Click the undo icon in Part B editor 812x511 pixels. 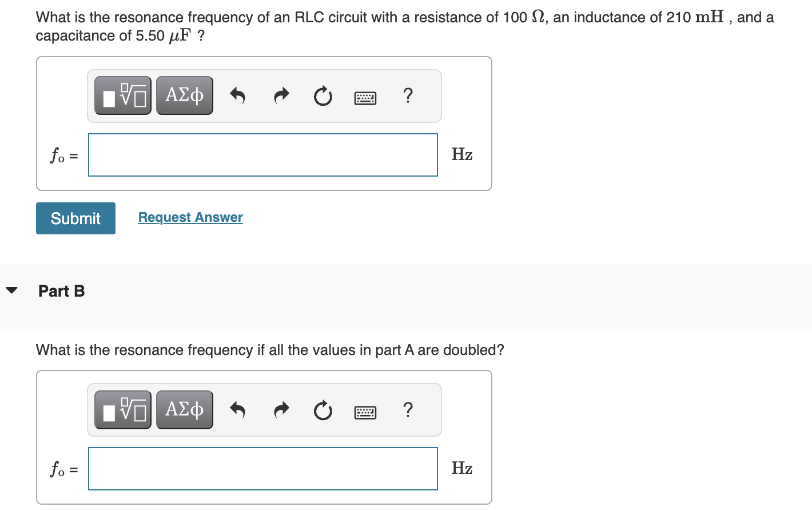coord(237,410)
